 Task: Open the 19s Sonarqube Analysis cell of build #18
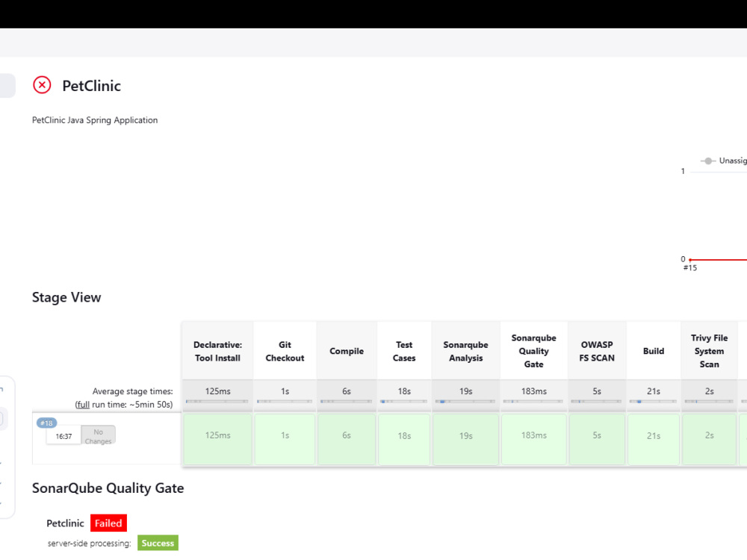(466, 438)
